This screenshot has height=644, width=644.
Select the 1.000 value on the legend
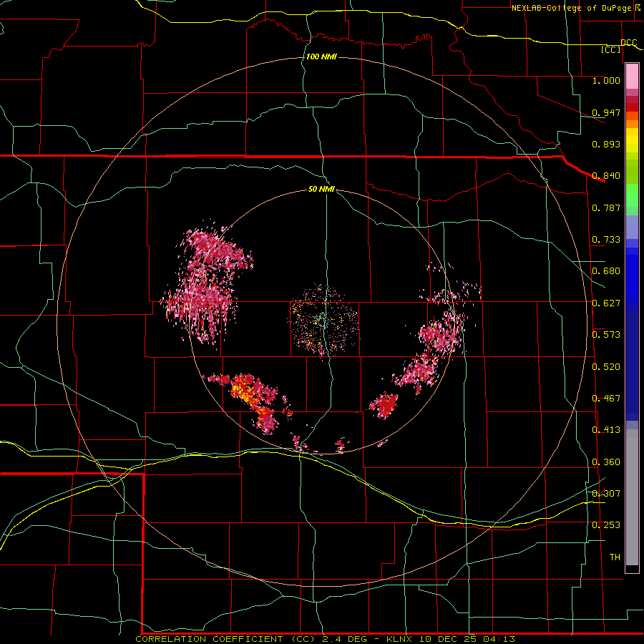[606, 80]
